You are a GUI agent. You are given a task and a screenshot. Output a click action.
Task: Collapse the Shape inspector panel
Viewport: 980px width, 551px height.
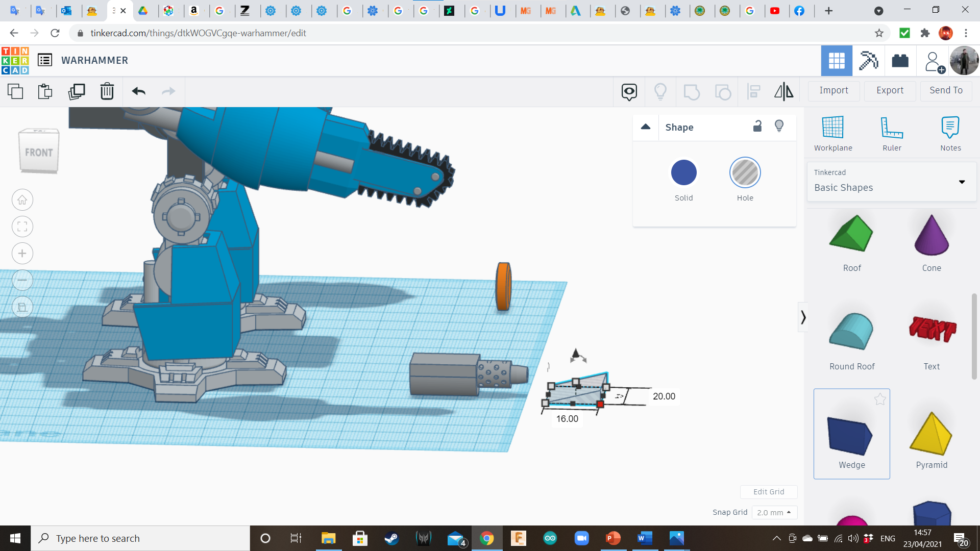pos(646,127)
